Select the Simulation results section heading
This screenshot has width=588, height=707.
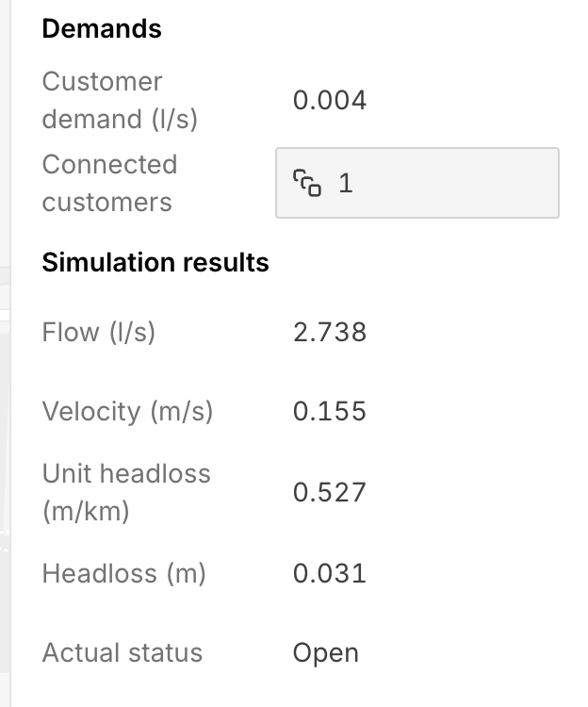155,262
